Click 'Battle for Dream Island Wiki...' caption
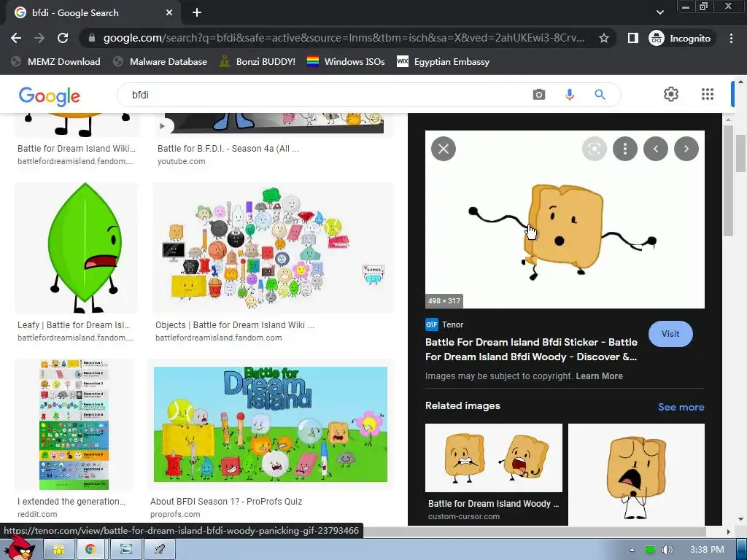The width and height of the screenshot is (747, 560). [x=76, y=149]
